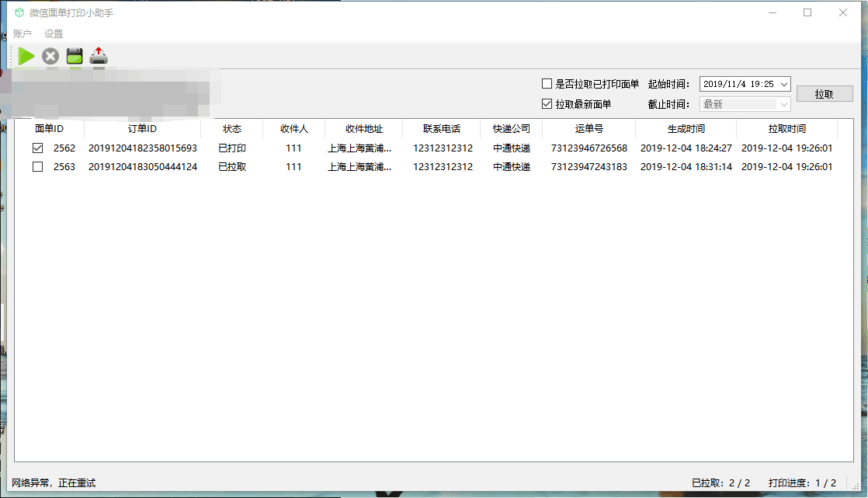This screenshot has height=498, width=868.
Task: Click the 已打印 status cell
Action: tap(232, 148)
